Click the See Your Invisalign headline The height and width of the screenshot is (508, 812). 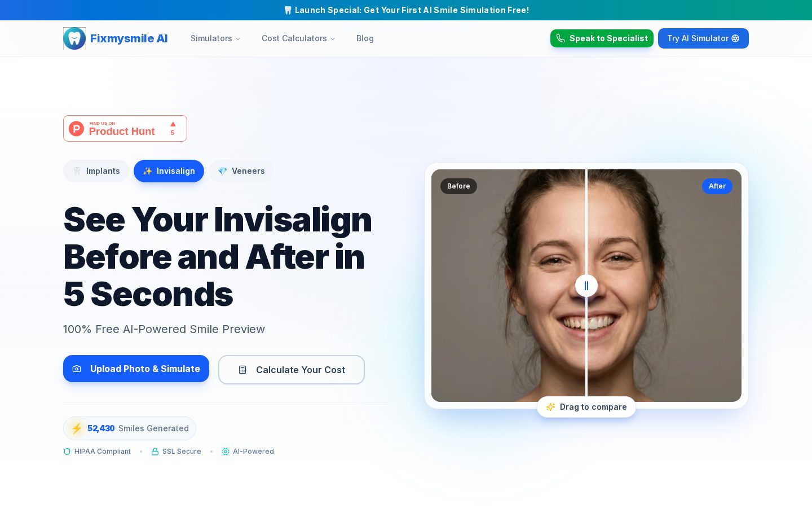[218, 257]
